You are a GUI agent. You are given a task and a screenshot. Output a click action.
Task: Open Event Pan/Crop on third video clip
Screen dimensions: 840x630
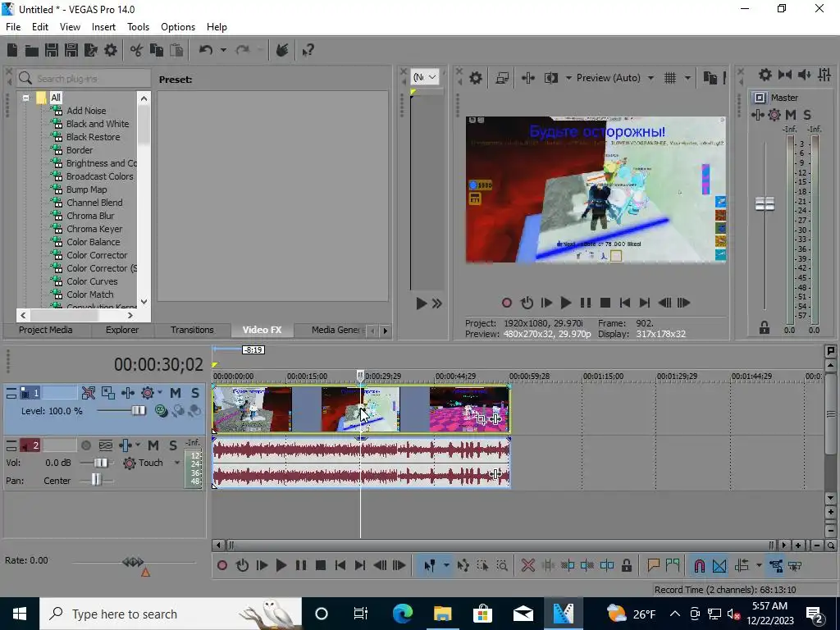click(481, 419)
